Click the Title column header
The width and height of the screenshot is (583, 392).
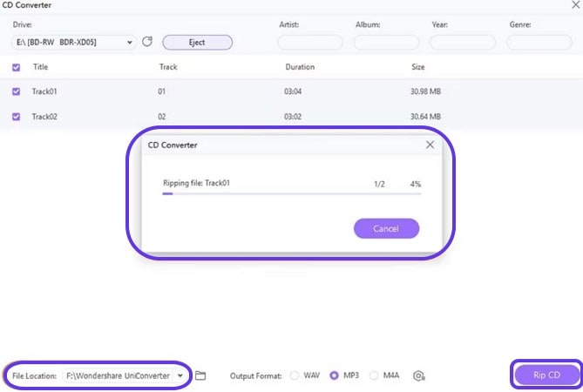(x=41, y=67)
